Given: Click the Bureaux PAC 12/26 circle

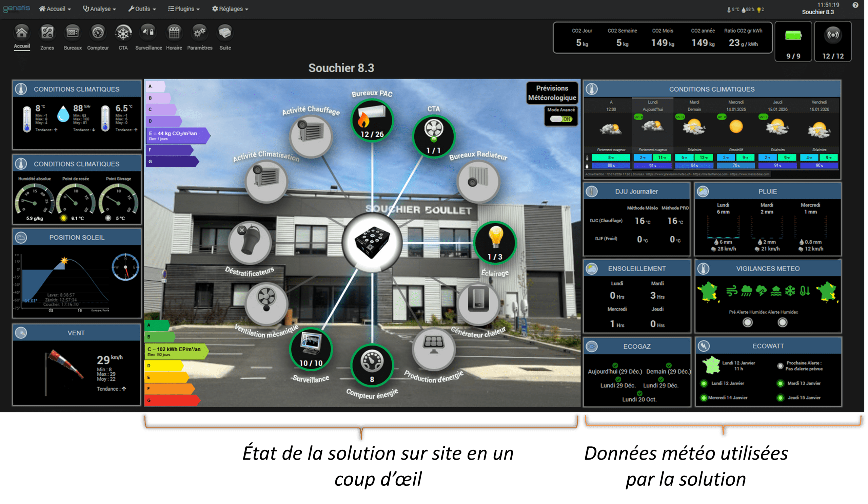Looking at the screenshot, I should click(372, 121).
